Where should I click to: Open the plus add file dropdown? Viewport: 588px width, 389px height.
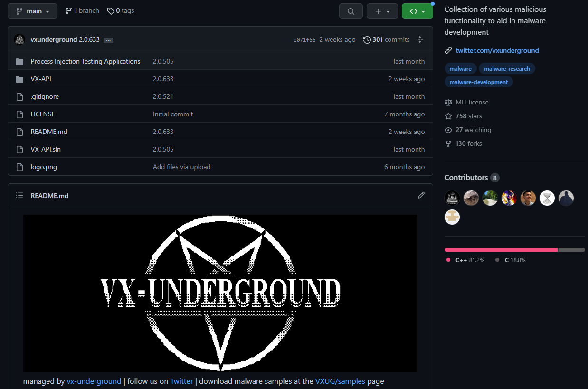coord(382,11)
